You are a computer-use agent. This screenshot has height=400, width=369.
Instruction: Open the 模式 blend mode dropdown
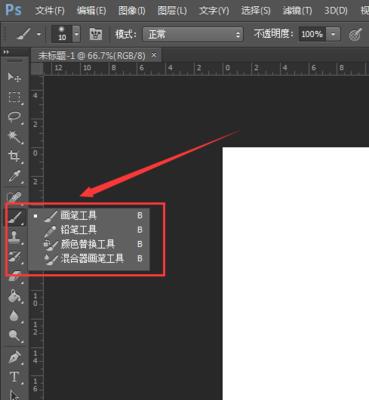tap(193, 34)
